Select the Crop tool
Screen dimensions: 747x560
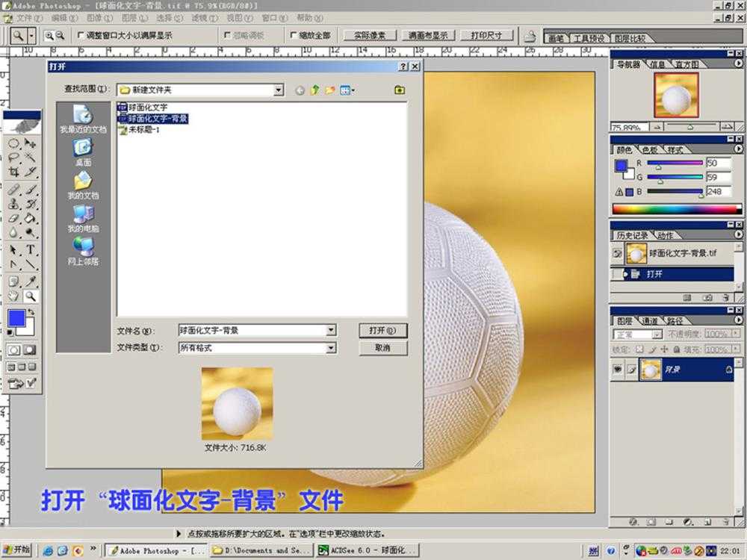tap(13, 172)
